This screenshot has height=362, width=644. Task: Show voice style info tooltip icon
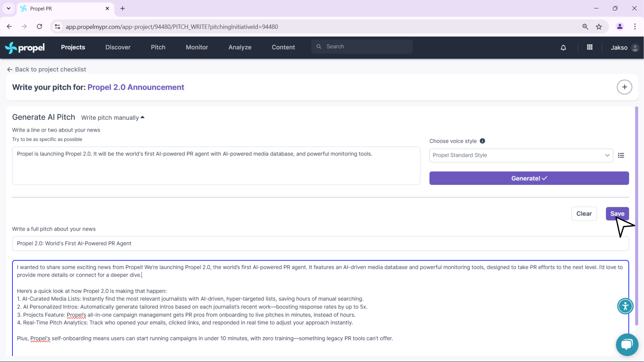pos(482,141)
